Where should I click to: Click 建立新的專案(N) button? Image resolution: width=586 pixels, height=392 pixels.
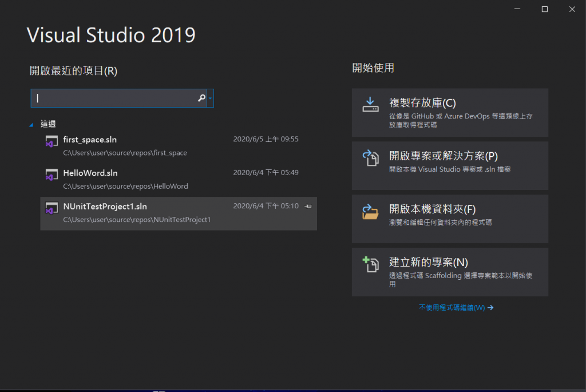click(x=450, y=272)
